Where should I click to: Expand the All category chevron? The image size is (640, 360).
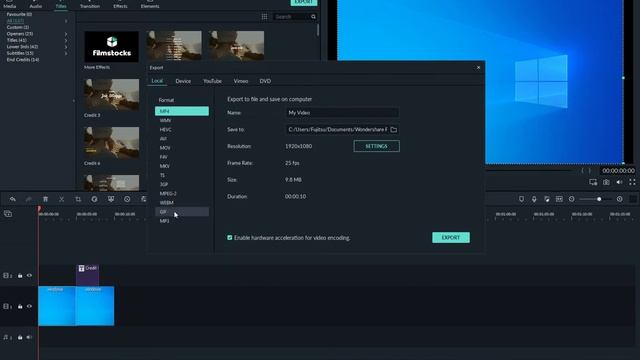tap(66, 21)
